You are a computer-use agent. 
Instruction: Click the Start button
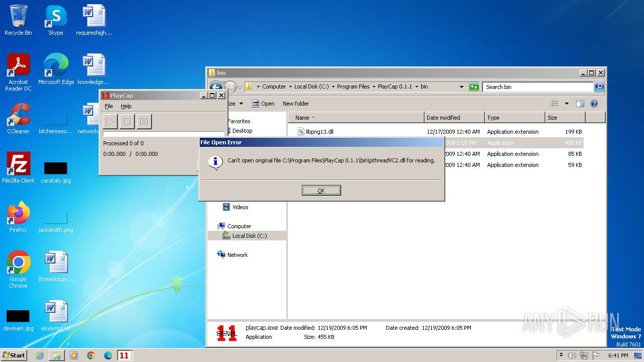point(14,355)
